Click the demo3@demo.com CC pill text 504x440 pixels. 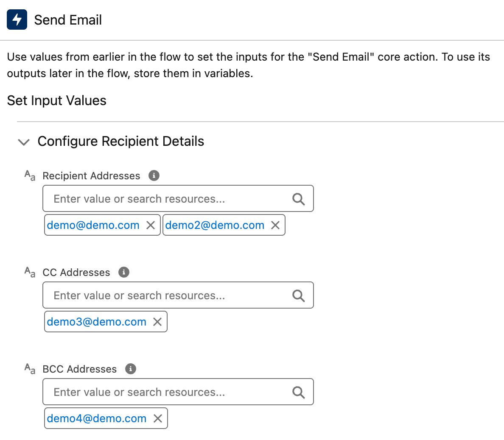click(x=97, y=322)
